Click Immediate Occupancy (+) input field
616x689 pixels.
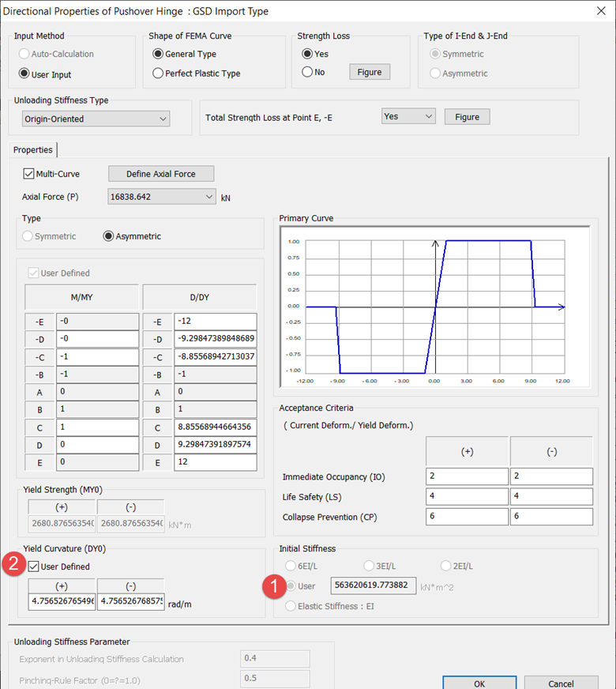pyautogui.click(x=467, y=476)
